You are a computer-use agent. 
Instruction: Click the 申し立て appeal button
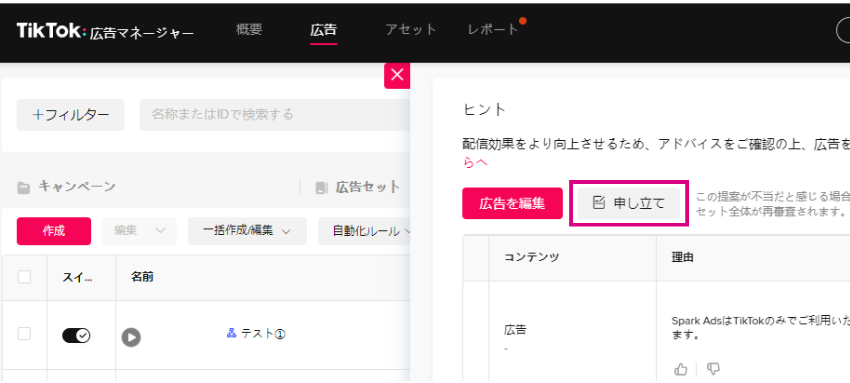coord(629,204)
